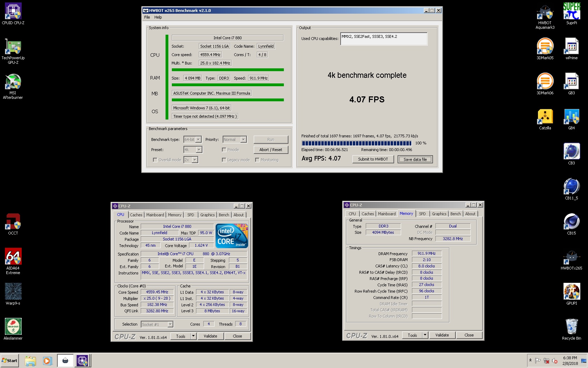Viewport: 588px width, 368px height.
Task: Open the CPUID CPU-Z desktop icon
Action: click(13, 14)
